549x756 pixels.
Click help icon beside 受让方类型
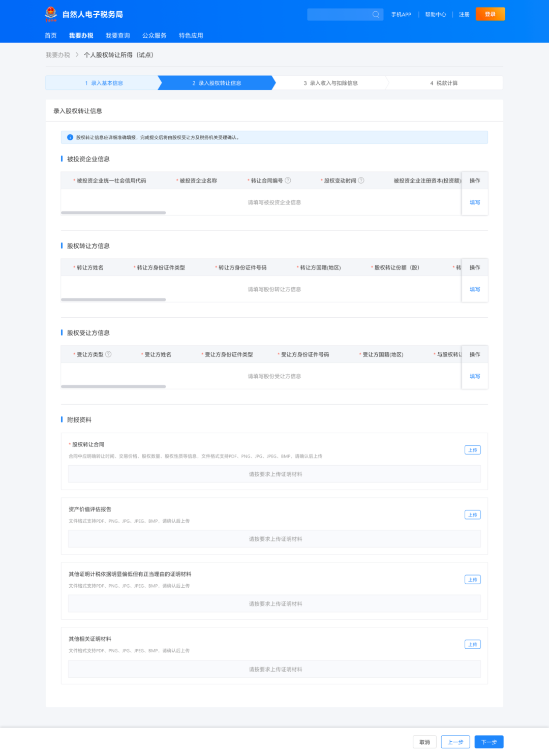pos(108,354)
